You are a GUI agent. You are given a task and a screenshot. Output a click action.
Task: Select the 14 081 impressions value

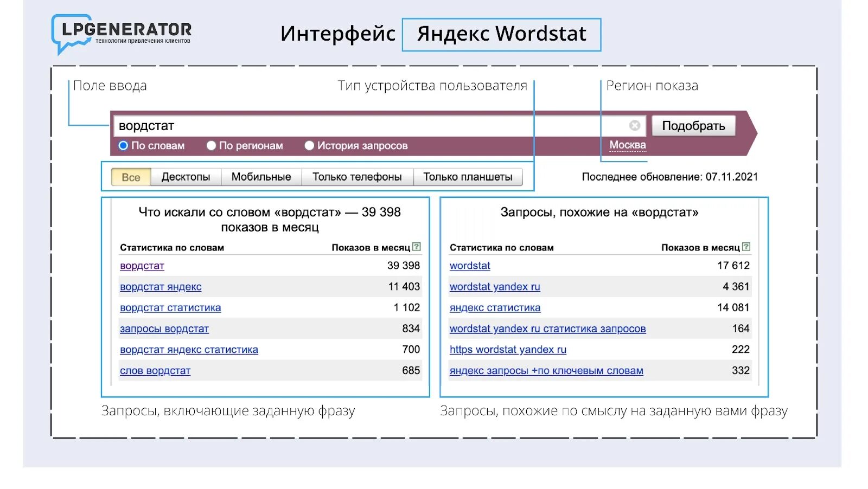point(733,308)
